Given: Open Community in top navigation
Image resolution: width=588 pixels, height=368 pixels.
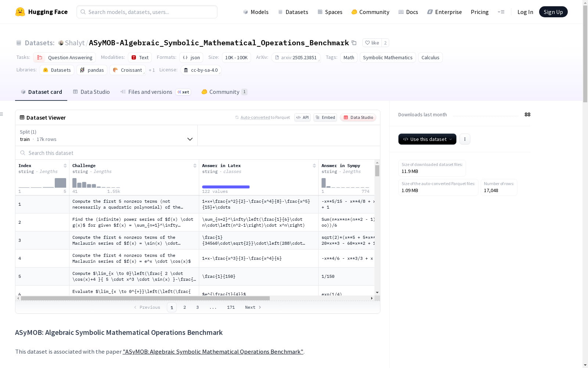Looking at the screenshot, I should click(370, 12).
